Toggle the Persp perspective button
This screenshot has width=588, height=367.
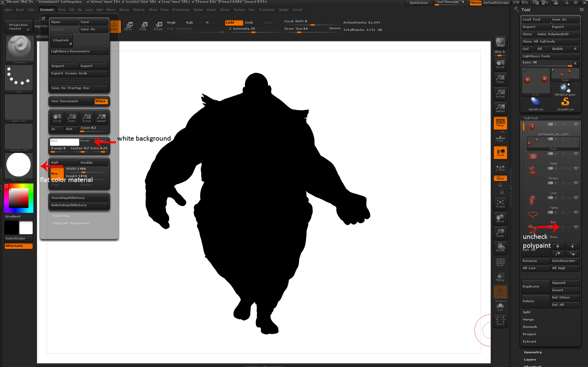[x=500, y=123]
